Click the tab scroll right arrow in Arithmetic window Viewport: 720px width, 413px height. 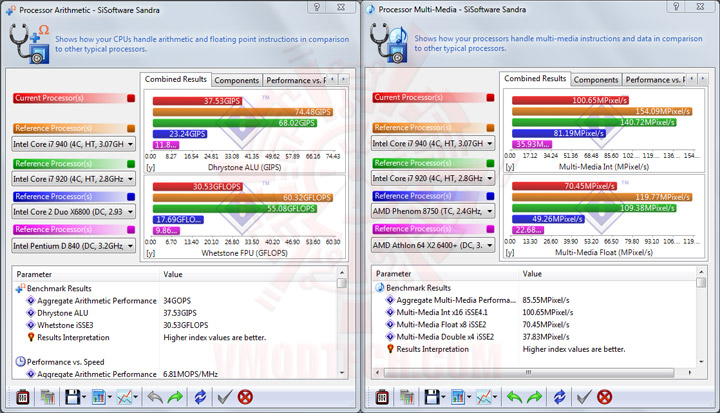pos(343,79)
